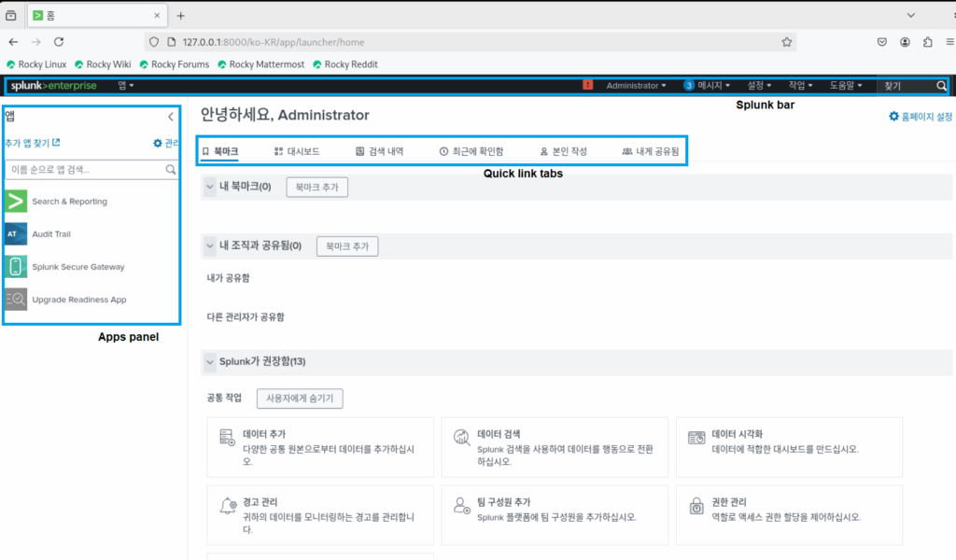Click the 데이터 검색 card icon
Image resolution: width=956 pixels, height=560 pixels.
[461, 437]
